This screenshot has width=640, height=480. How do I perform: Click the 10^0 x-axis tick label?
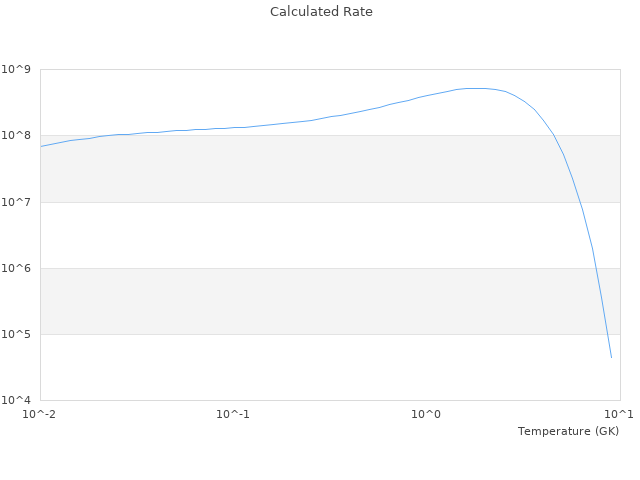click(x=426, y=414)
